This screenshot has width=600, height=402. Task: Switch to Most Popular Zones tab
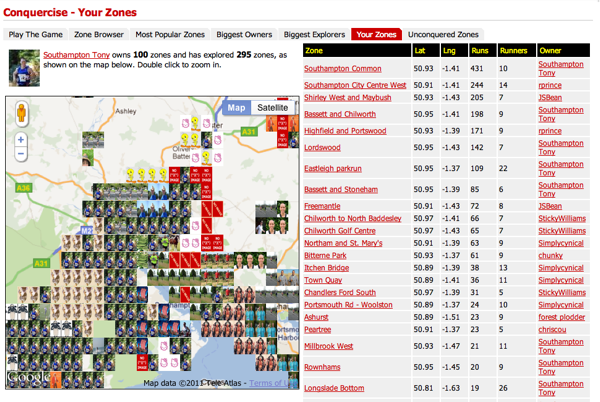[x=170, y=34]
